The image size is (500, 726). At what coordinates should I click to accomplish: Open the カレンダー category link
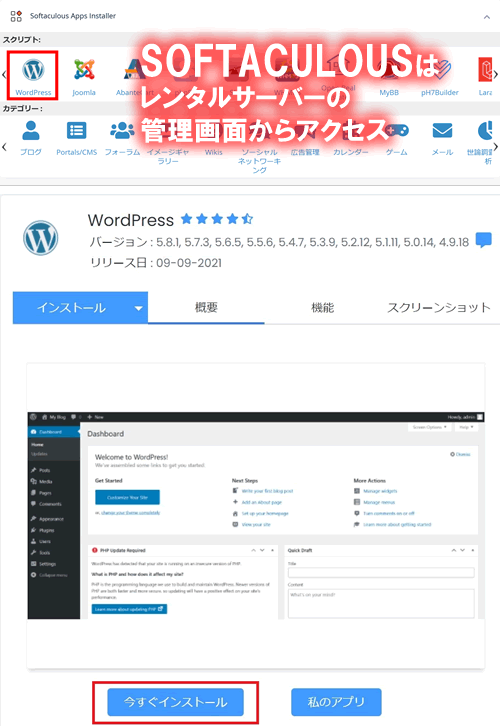coord(351,152)
